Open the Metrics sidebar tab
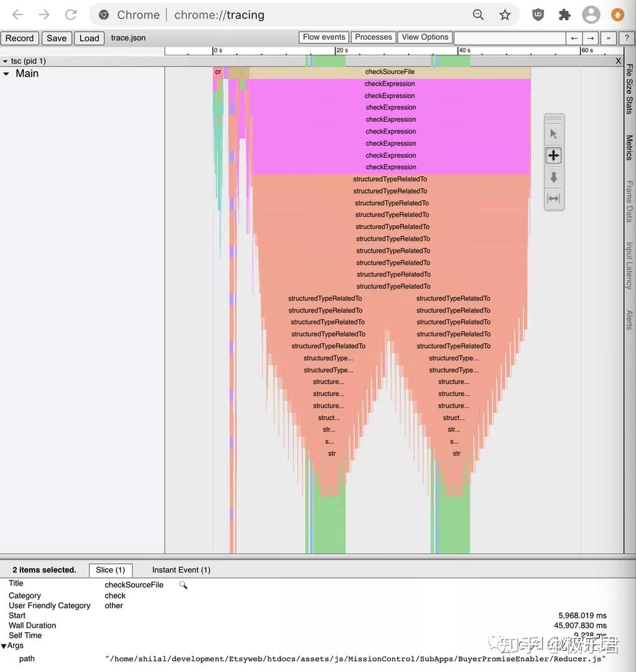The width and height of the screenshot is (636, 672). click(629, 147)
